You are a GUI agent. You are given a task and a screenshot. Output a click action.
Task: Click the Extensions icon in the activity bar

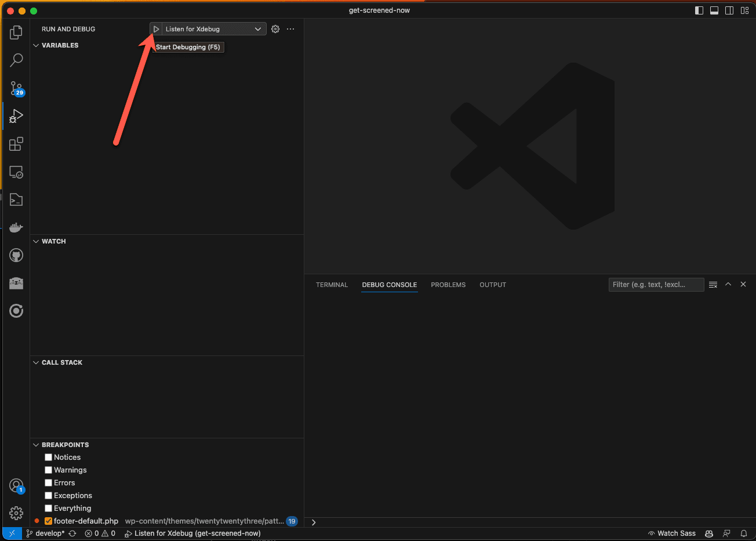pos(16,143)
